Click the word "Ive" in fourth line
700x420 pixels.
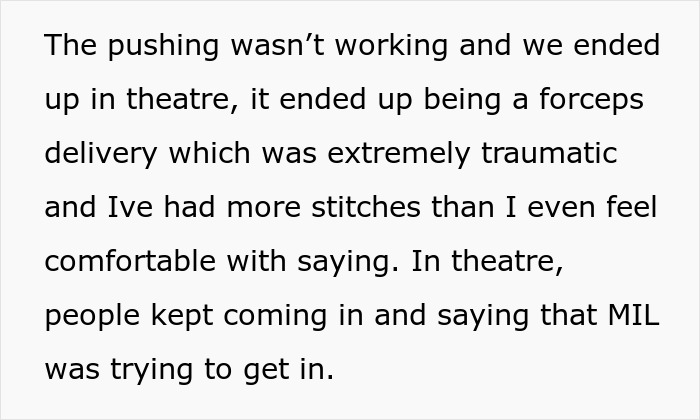coord(130,207)
